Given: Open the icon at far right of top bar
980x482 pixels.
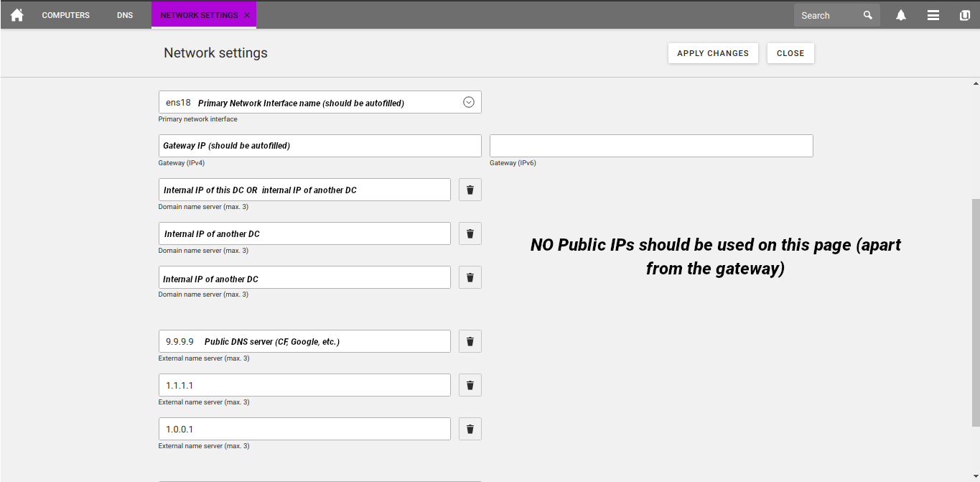Looking at the screenshot, I should point(965,15).
